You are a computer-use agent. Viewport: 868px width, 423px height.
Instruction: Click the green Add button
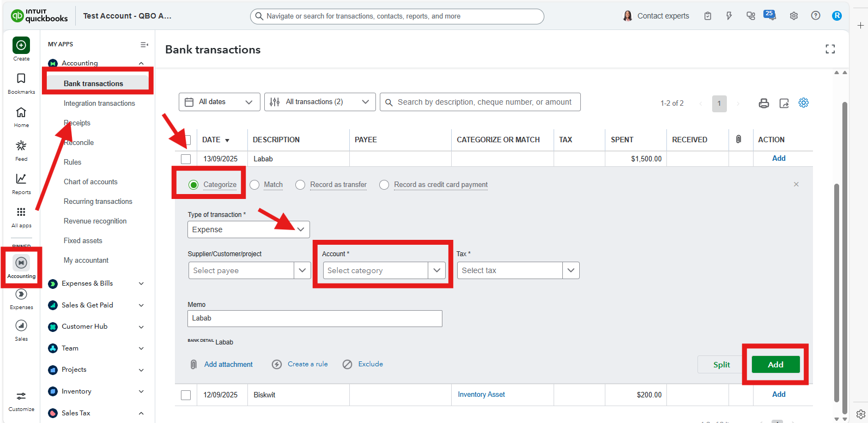[776, 364]
